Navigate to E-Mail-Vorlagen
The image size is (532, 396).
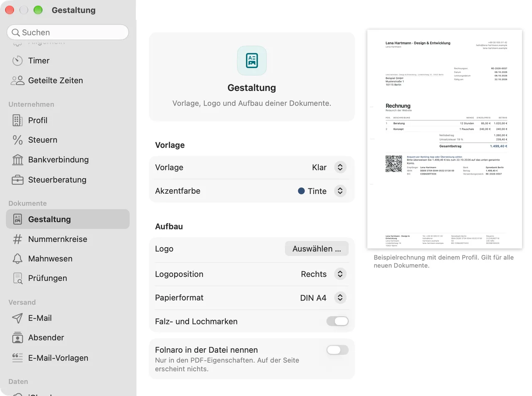68,358
